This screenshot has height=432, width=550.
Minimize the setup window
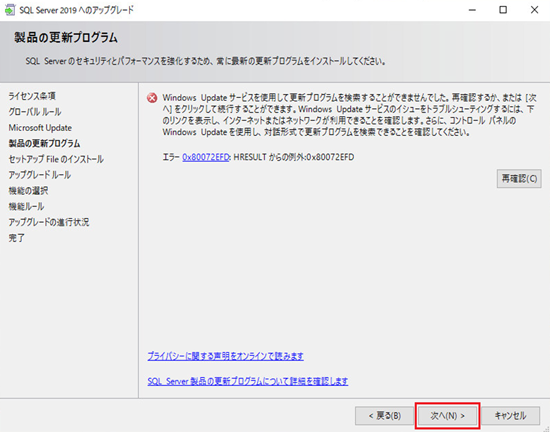pyautogui.click(x=472, y=10)
